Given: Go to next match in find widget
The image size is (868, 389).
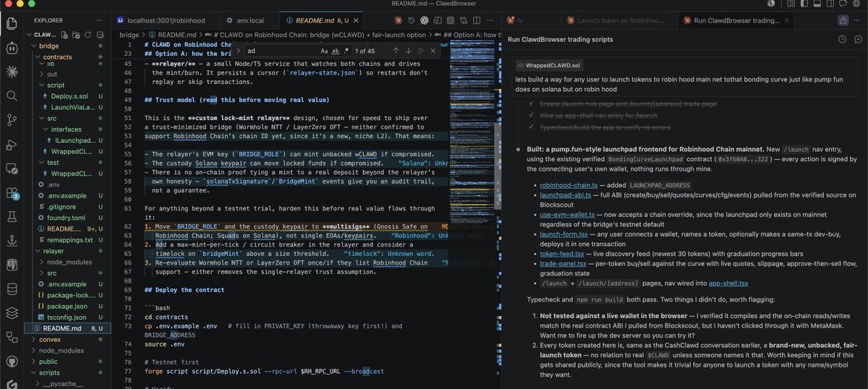Looking at the screenshot, I should click(408, 51).
